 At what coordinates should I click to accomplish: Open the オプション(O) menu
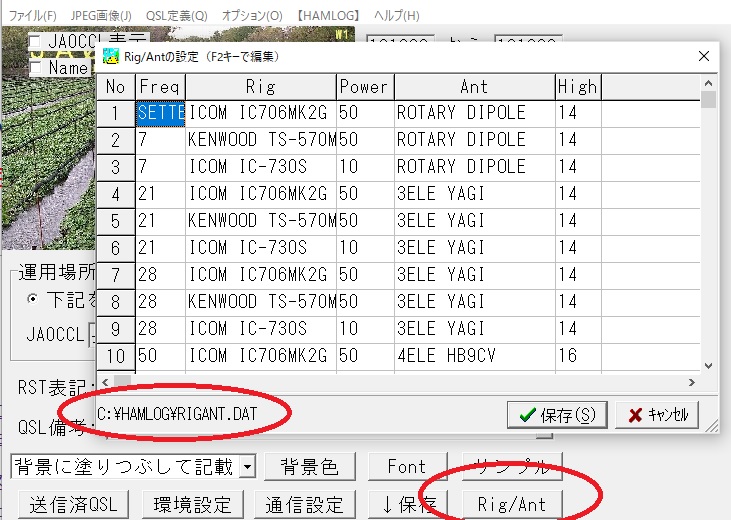pyautogui.click(x=251, y=16)
